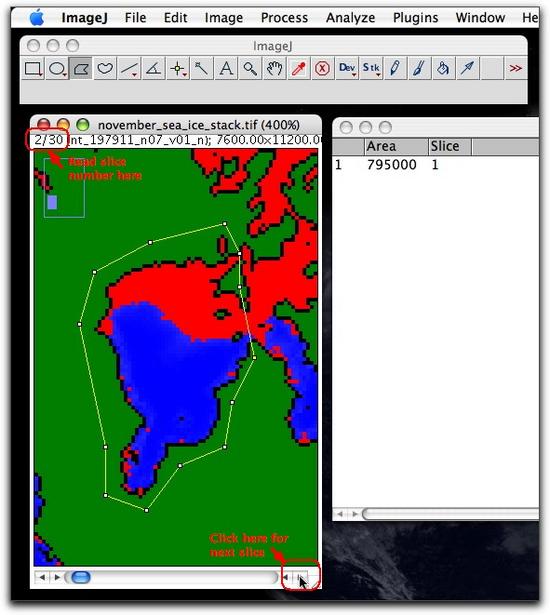The width and height of the screenshot is (550, 615).
Task: Select the Polygon selection tool
Action: [x=81, y=69]
